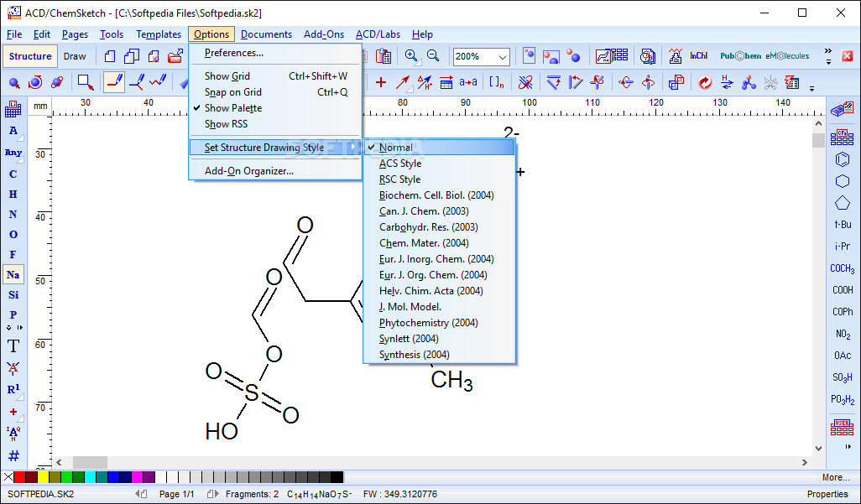Expand the second toolbar overflow arrow

coord(811,88)
